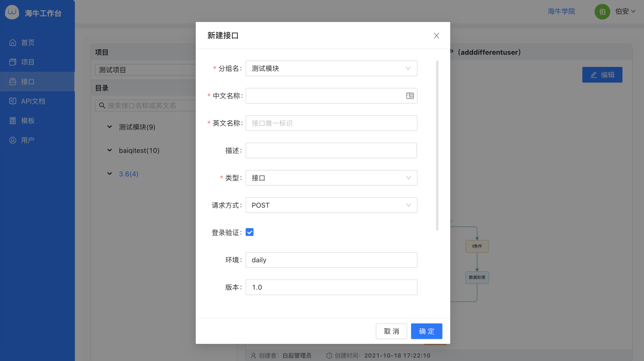Click the dialog vertical scrollbar

tap(437, 146)
